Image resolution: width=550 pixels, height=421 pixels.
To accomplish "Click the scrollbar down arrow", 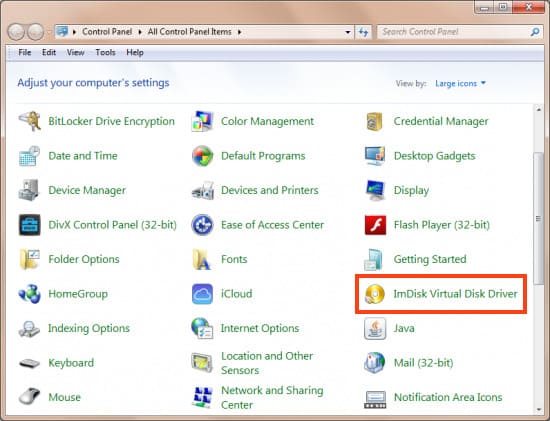I will [539, 409].
